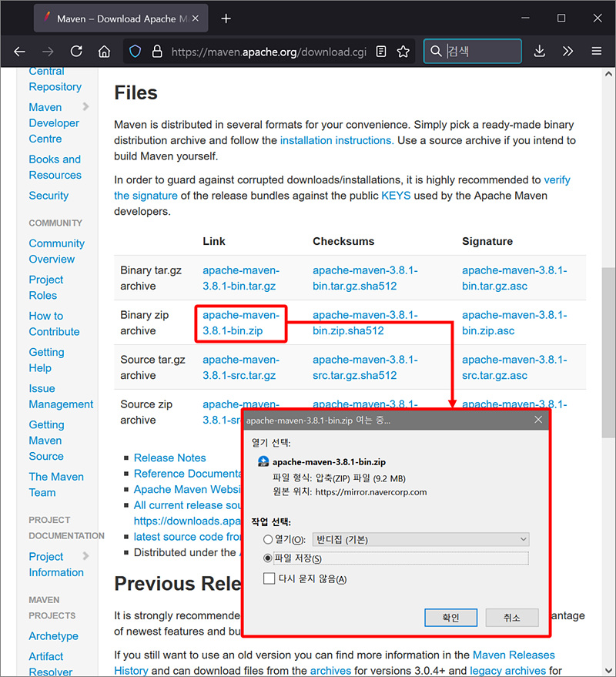
Task: Open the Bandizip application dropdown
Action: [x=420, y=539]
